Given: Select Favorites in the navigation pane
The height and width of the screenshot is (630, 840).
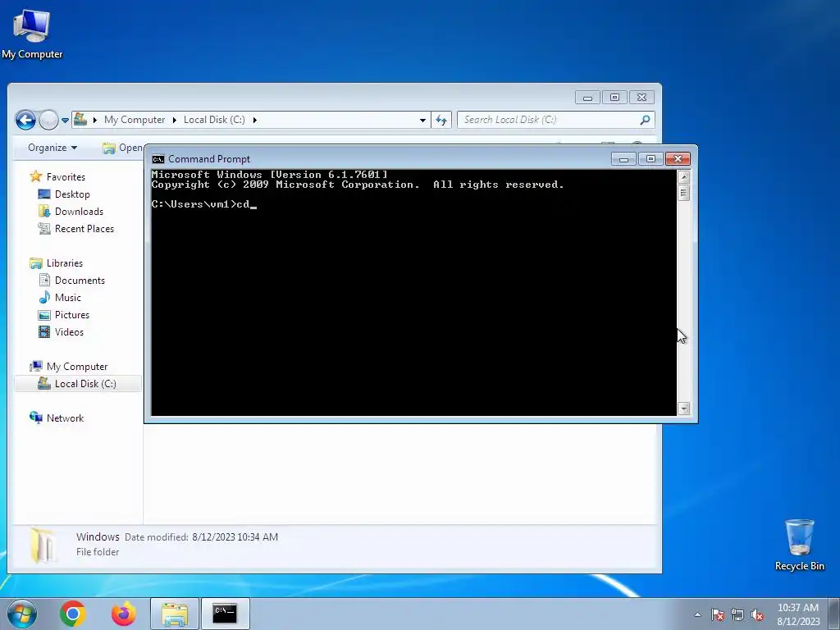Looking at the screenshot, I should coord(66,177).
